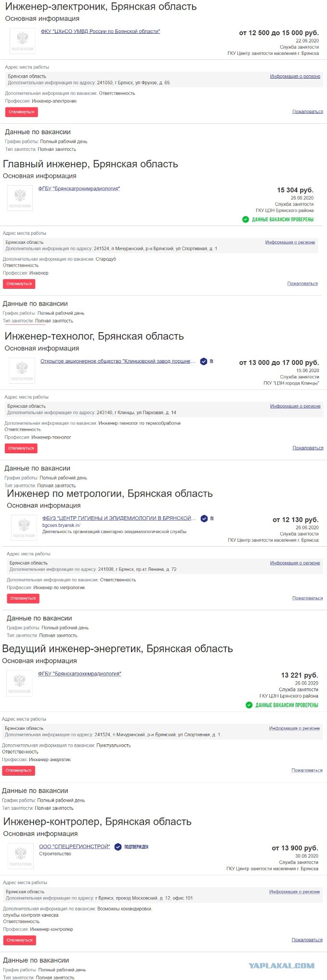Click the ЦЕНТР ГИГИЕНЫ employer logo image
This screenshot has width=327, height=980.
point(24,527)
